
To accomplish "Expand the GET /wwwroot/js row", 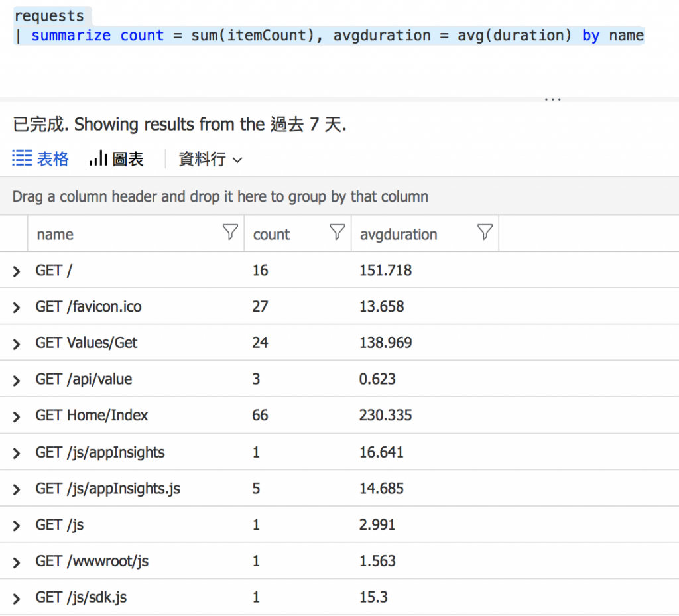I will pyautogui.click(x=17, y=562).
